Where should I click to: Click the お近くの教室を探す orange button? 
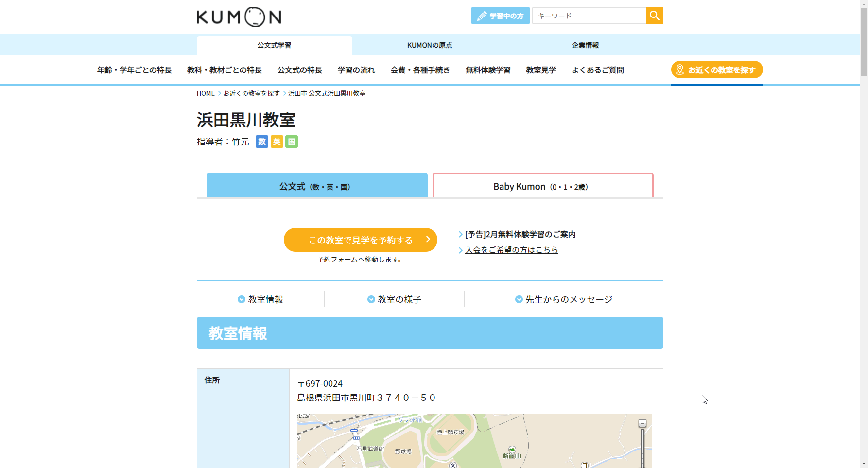[x=717, y=69]
